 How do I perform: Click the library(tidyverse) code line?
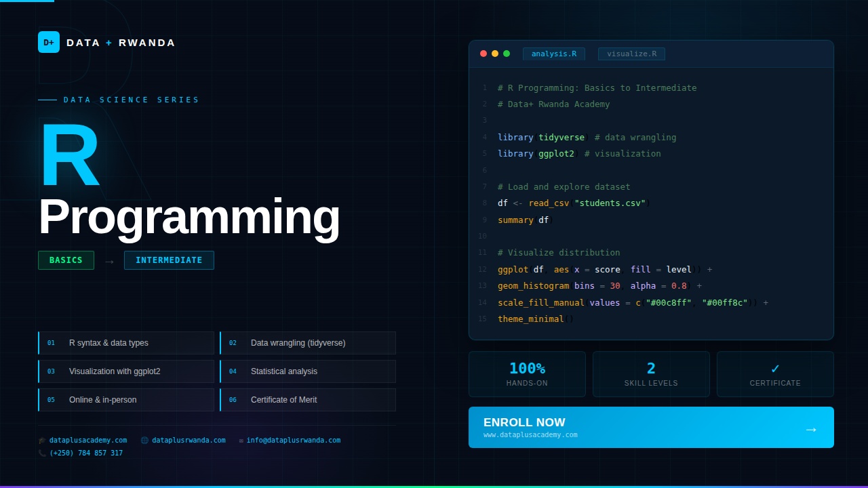click(x=587, y=138)
